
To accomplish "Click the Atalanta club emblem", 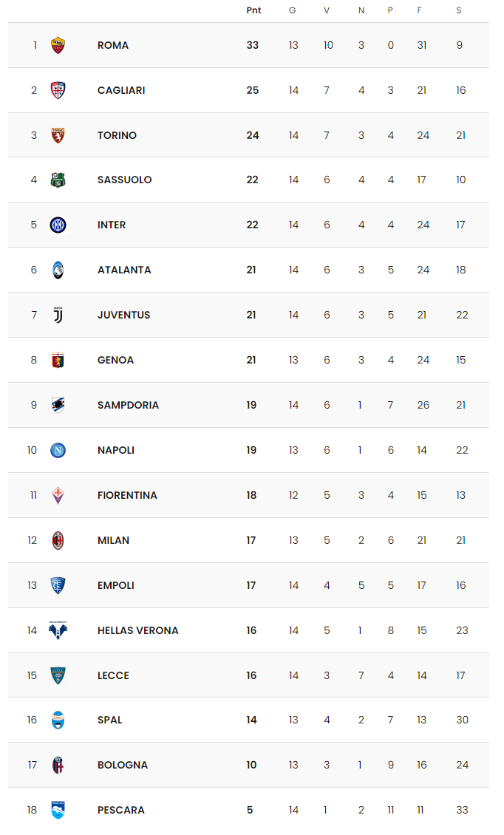I will coord(58,270).
